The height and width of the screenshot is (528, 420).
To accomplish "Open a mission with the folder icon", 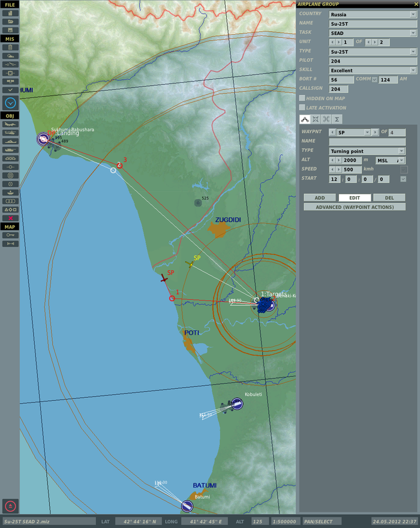I will tap(10, 22).
